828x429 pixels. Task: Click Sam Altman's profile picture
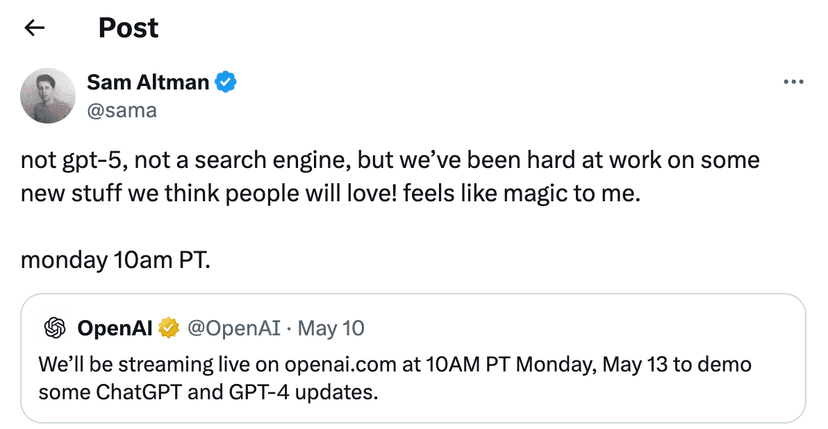click(x=48, y=96)
